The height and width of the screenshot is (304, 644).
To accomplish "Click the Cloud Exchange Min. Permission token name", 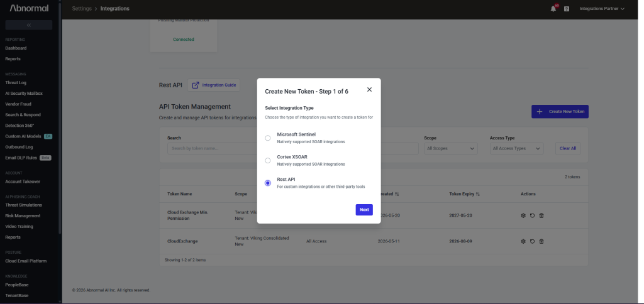I will tap(187, 215).
